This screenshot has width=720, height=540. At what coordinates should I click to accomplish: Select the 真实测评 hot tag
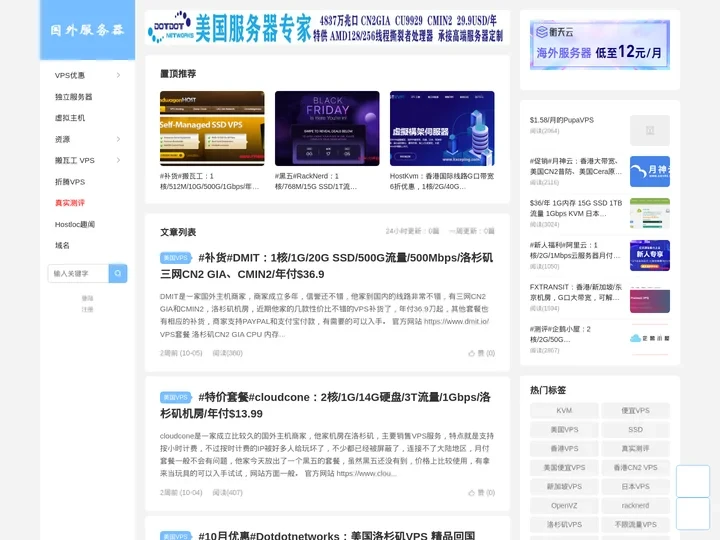click(x=636, y=449)
